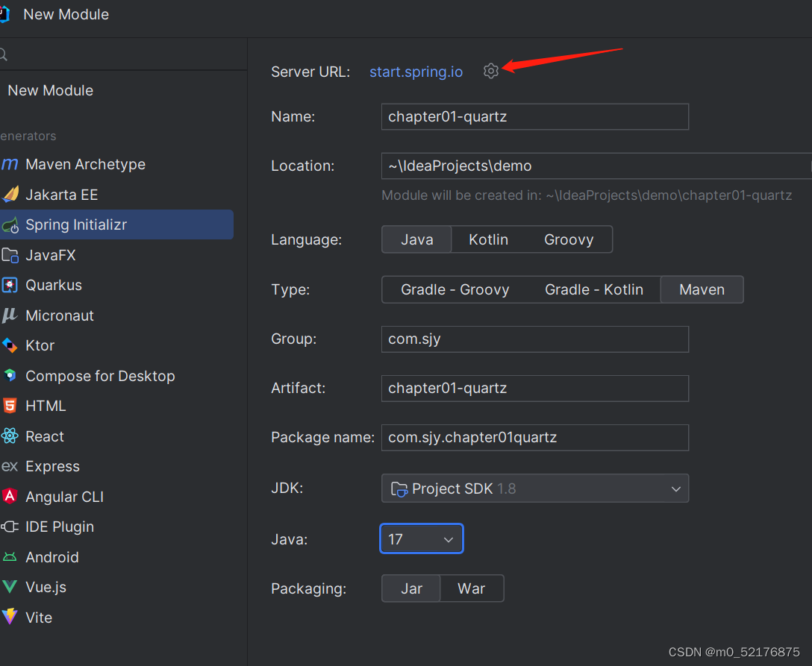Click the Vite lightning icon
This screenshot has height=666, width=812.
coord(10,617)
